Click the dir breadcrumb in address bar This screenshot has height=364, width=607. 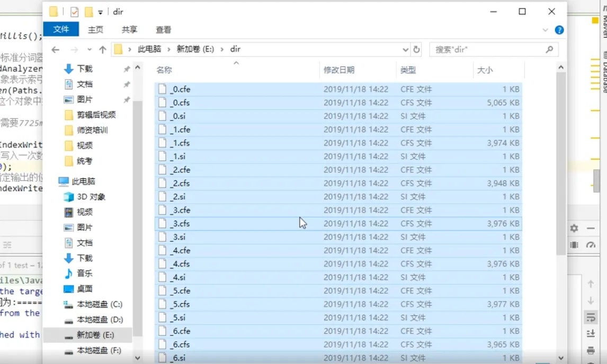[x=235, y=49]
